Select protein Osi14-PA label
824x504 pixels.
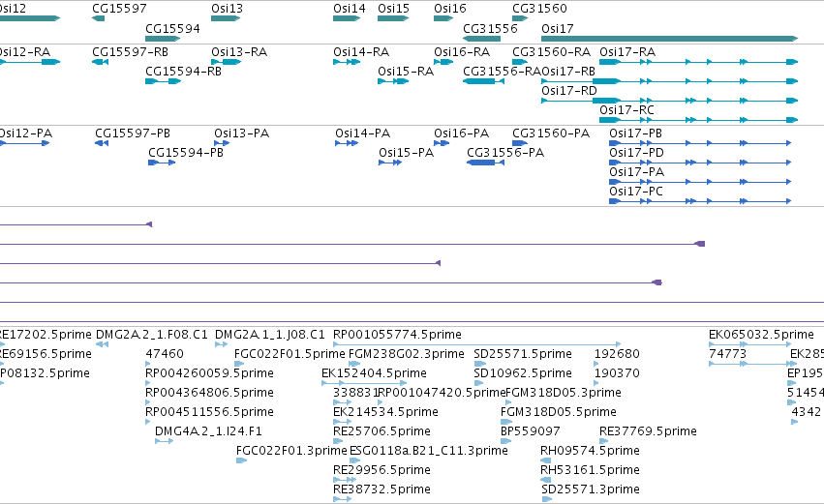pos(362,133)
